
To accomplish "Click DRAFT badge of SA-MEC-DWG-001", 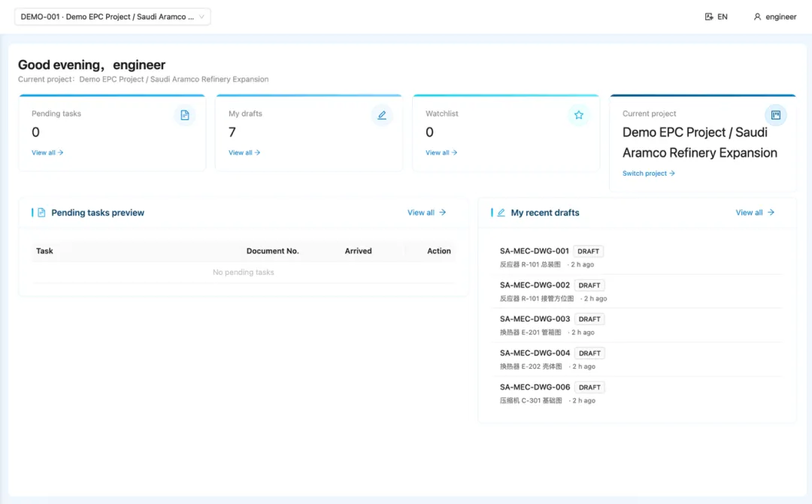I will click(588, 252).
